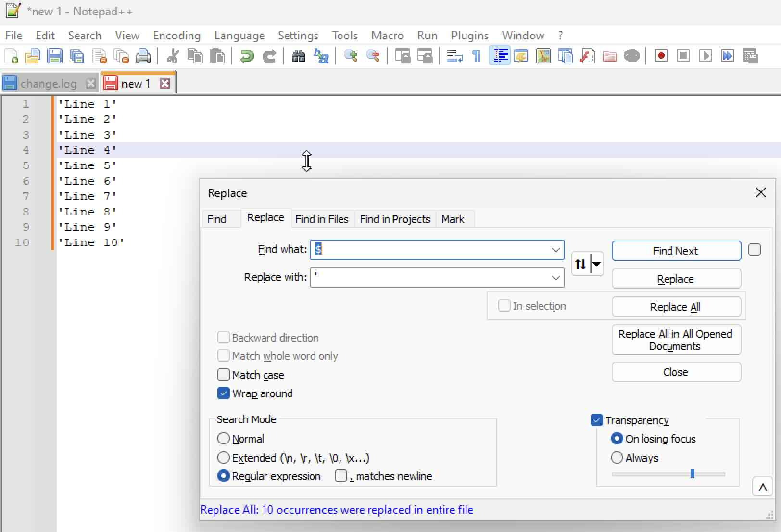
Task: Start macro recording with the red dot icon
Action: click(x=661, y=56)
